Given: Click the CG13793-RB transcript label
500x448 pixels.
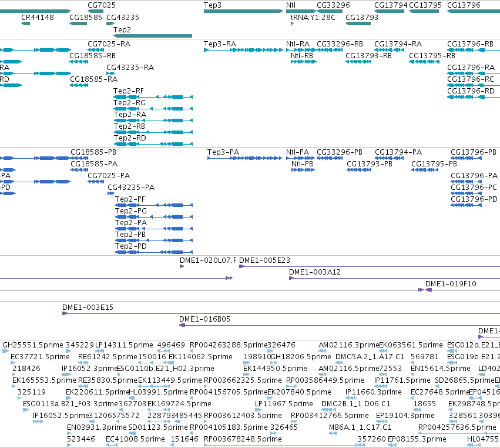Looking at the screenshot, I should pos(368,55).
